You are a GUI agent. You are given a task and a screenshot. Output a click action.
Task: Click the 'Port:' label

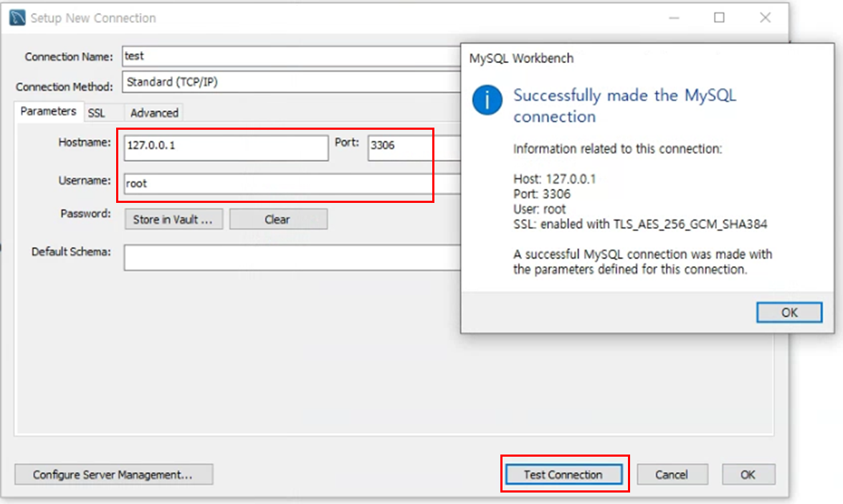[x=347, y=143]
